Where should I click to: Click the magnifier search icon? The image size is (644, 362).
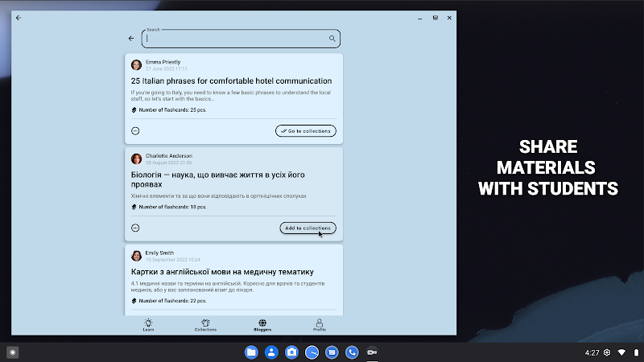[x=332, y=39]
